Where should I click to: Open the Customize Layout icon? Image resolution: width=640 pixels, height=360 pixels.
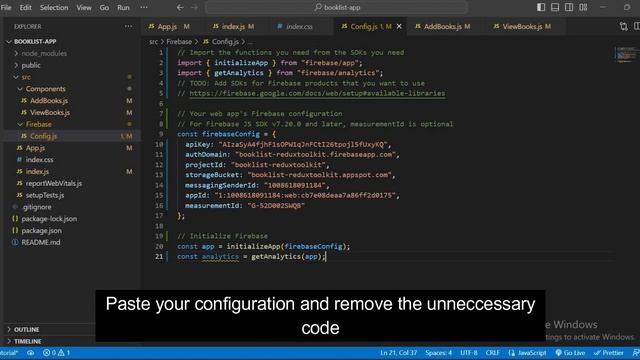point(583,7)
